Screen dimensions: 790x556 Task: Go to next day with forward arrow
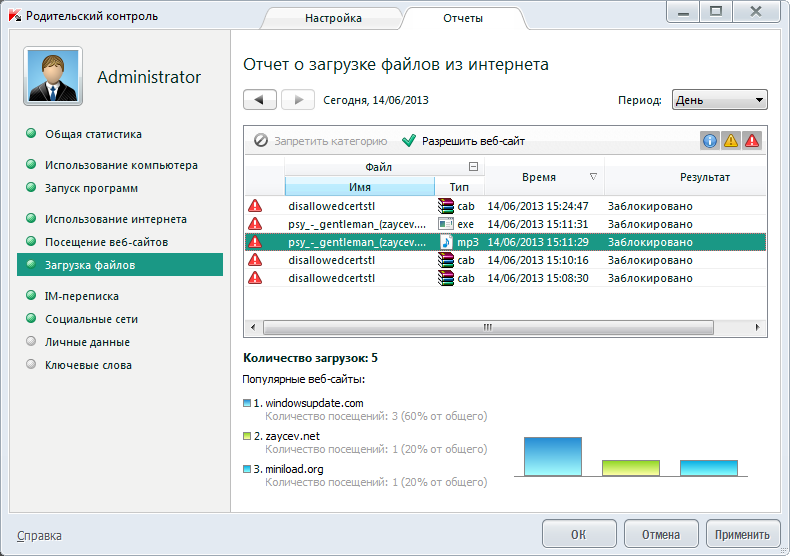[x=298, y=100]
